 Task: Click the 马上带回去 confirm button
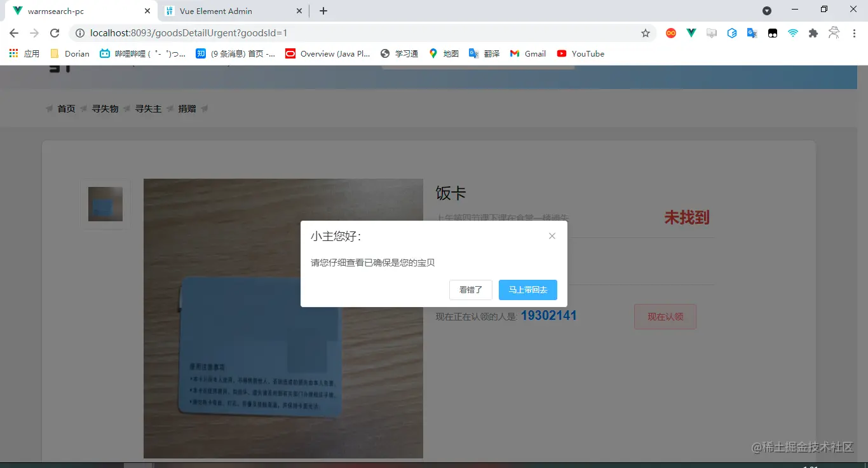click(x=528, y=290)
